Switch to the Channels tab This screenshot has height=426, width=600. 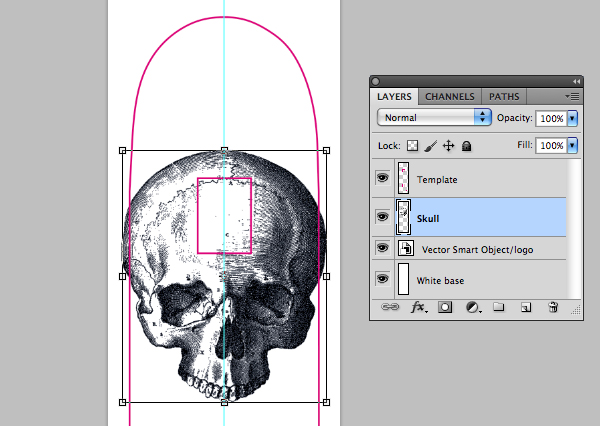450,96
